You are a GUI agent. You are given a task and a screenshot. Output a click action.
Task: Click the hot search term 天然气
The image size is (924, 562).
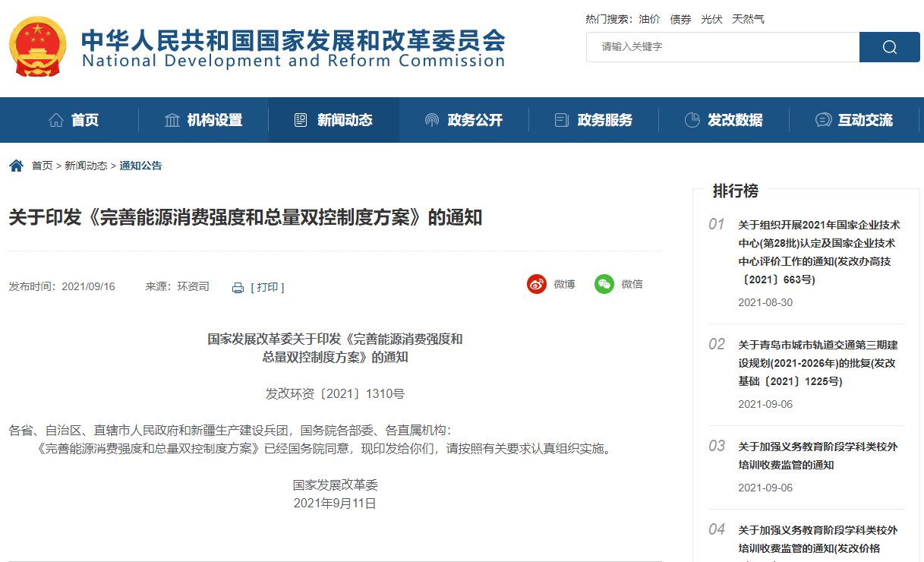pos(748,19)
